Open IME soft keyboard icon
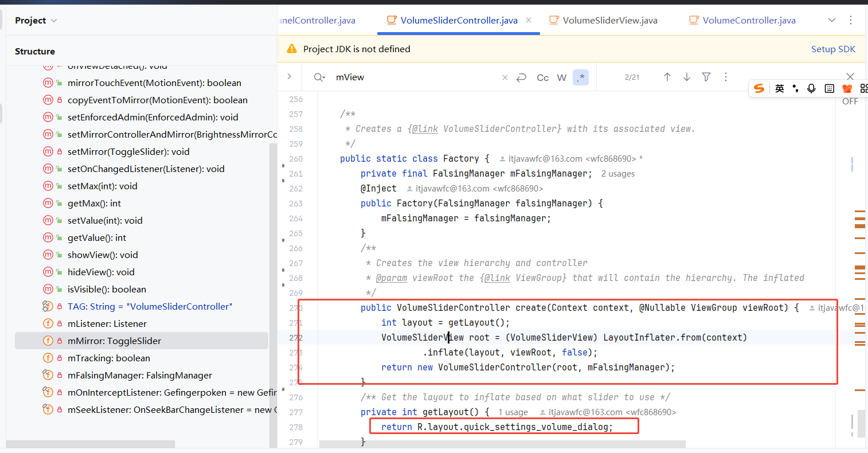Screen dimensions: 868x453 coord(830,88)
